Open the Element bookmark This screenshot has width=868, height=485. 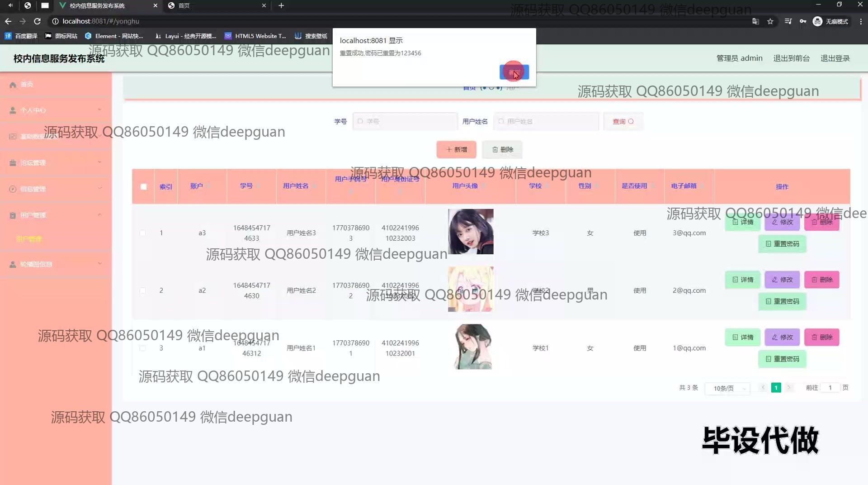coord(114,36)
